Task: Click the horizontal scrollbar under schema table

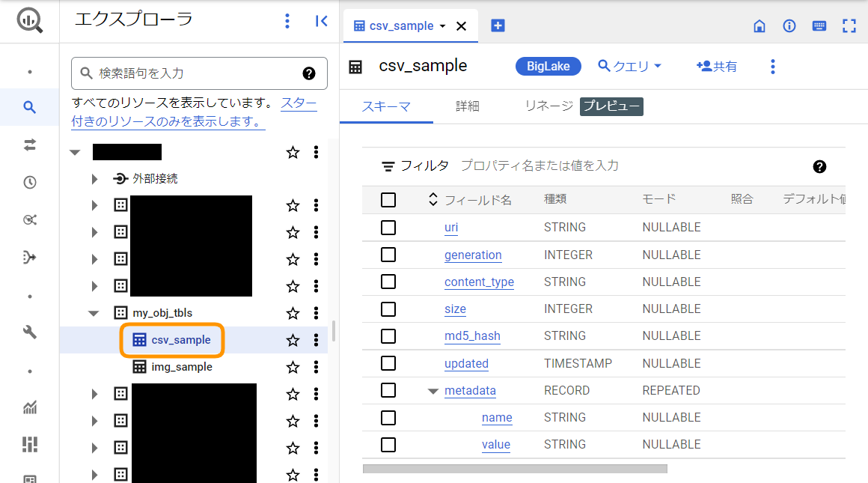Action: coord(515,469)
